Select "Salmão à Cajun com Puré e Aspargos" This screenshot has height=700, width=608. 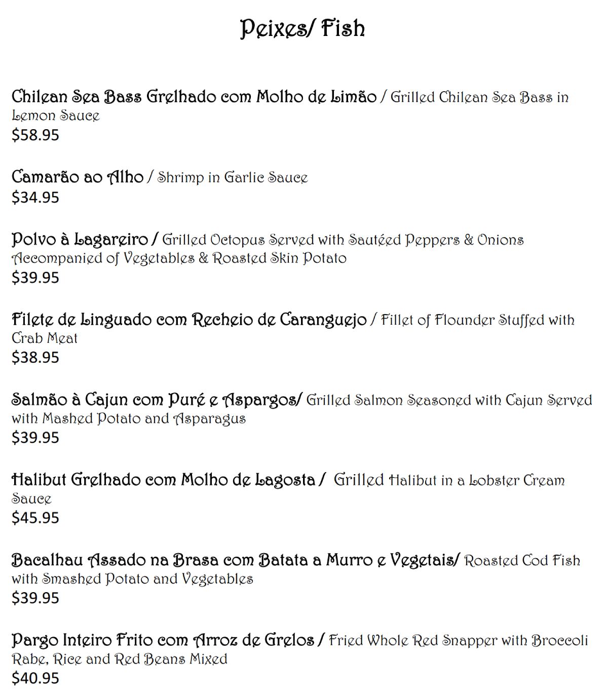coord(156,400)
